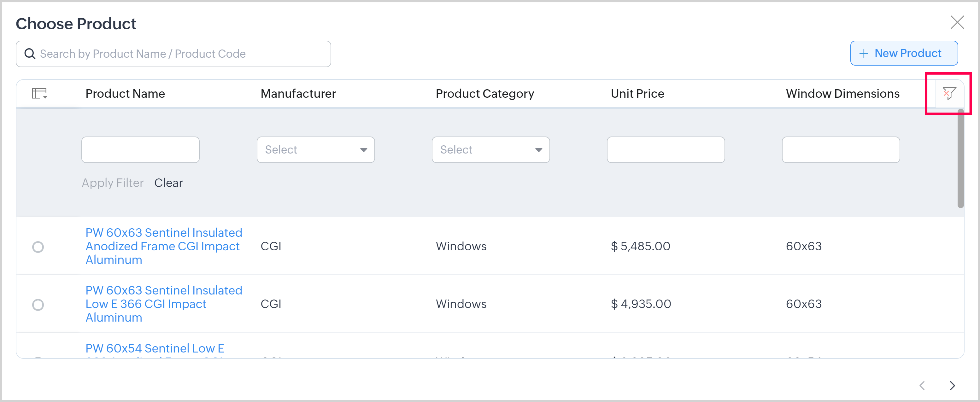The image size is (980, 402).
Task: Open Manufacturer filter dropdown
Action: coord(315,150)
